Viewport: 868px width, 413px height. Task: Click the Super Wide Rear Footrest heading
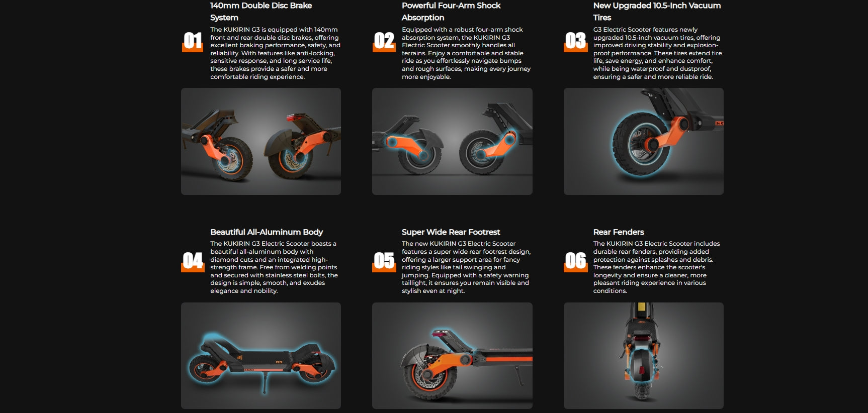tap(451, 232)
